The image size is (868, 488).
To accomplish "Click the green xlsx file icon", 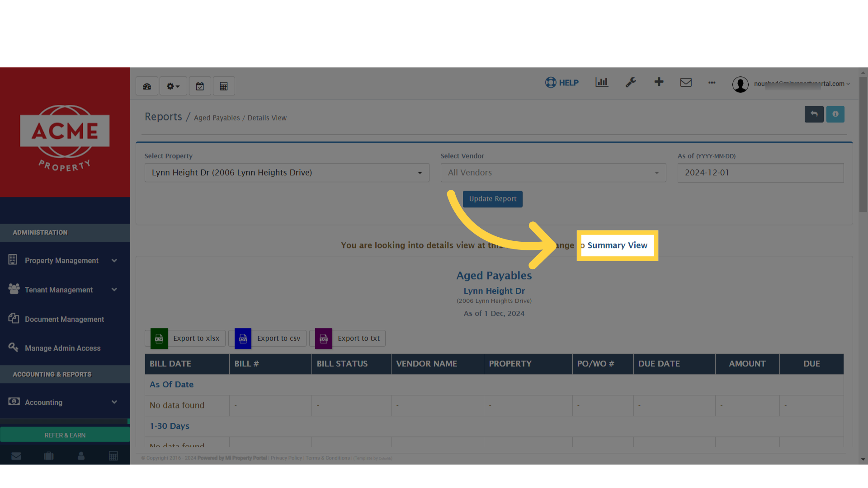I will (x=159, y=338).
